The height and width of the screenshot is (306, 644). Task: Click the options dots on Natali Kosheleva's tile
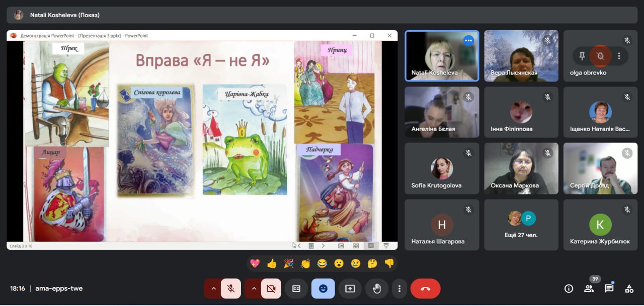point(468,41)
